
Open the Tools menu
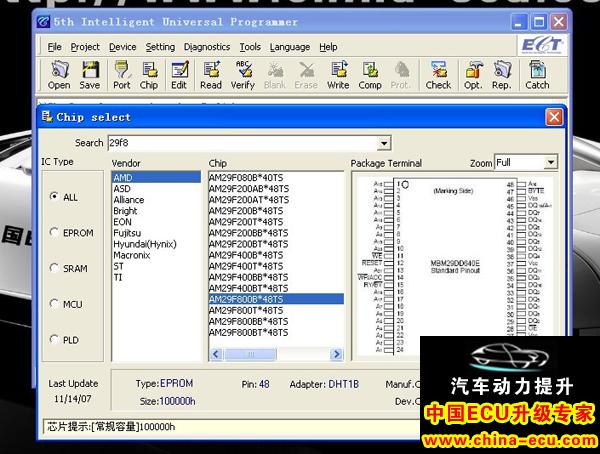pos(250,47)
